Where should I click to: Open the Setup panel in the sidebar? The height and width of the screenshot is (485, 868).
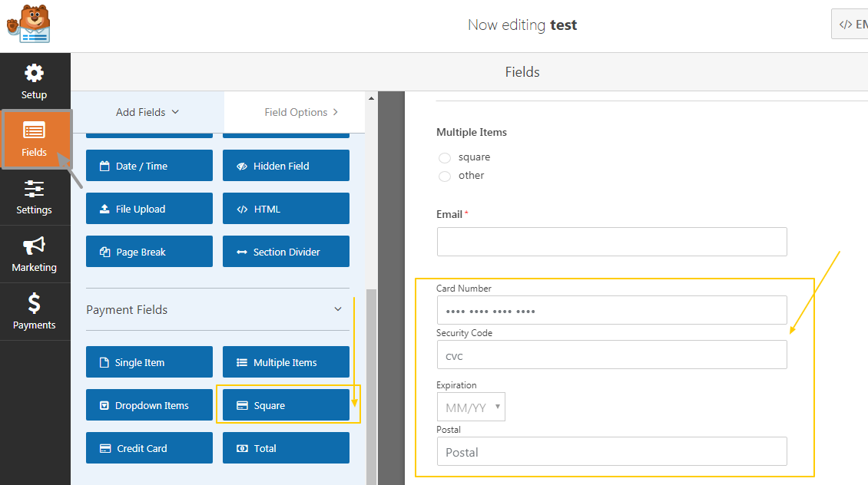pyautogui.click(x=34, y=81)
